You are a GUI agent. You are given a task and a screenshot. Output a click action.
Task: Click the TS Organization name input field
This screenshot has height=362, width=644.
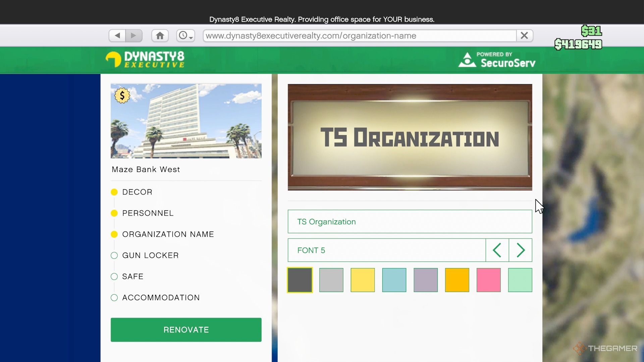pos(410,222)
